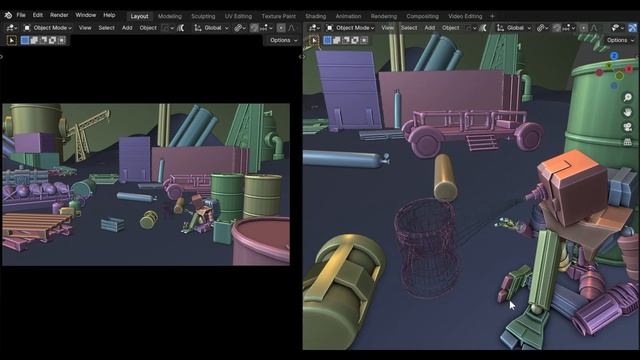This screenshot has height=360, width=640.
Task: Open Object Mode dropdown in right viewport
Action: pyautogui.click(x=351, y=28)
